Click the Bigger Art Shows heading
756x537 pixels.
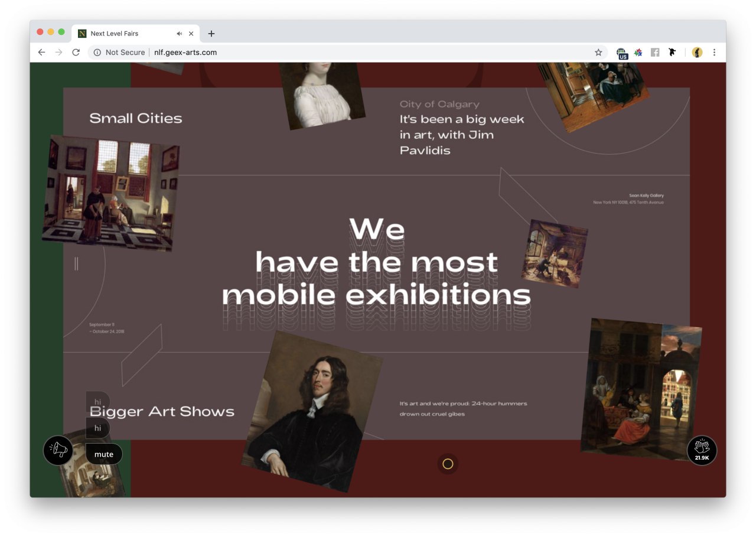162,411
